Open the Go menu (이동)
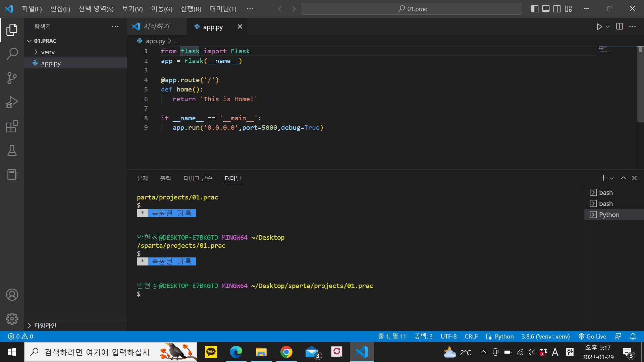Screen dimensions: 644x362 161,9
